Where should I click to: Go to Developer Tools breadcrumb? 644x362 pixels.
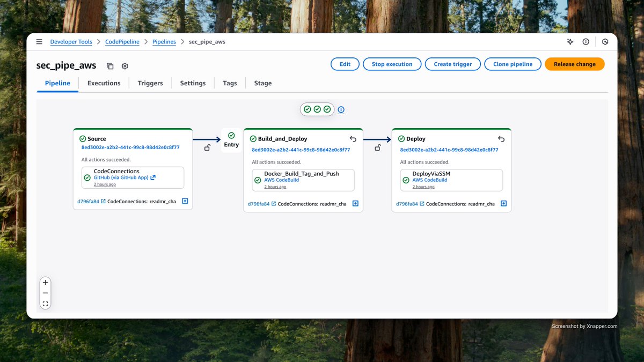(x=71, y=42)
